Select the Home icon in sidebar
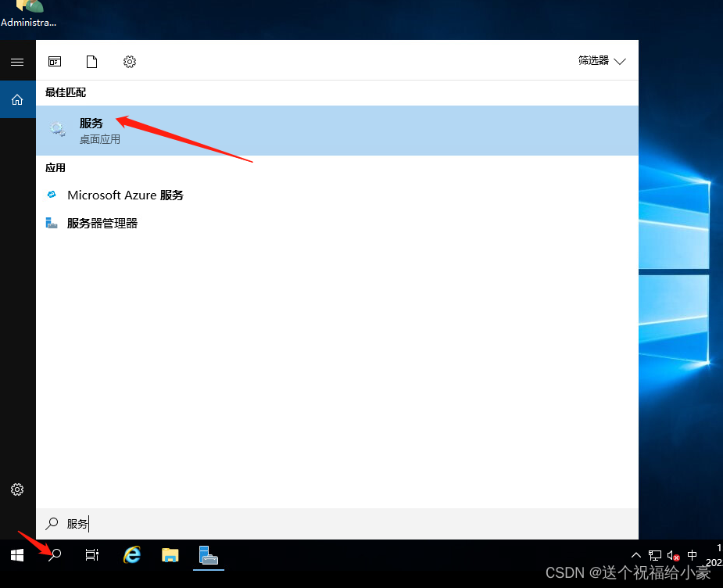Viewport: 723px width, 588px height. pyautogui.click(x=17, y=99)
